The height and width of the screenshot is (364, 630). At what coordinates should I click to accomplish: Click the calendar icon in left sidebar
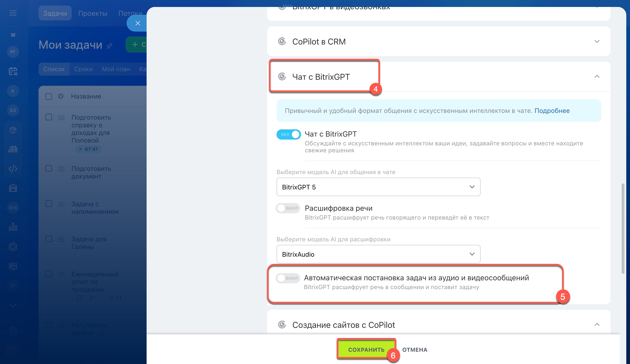coord(13,71)
